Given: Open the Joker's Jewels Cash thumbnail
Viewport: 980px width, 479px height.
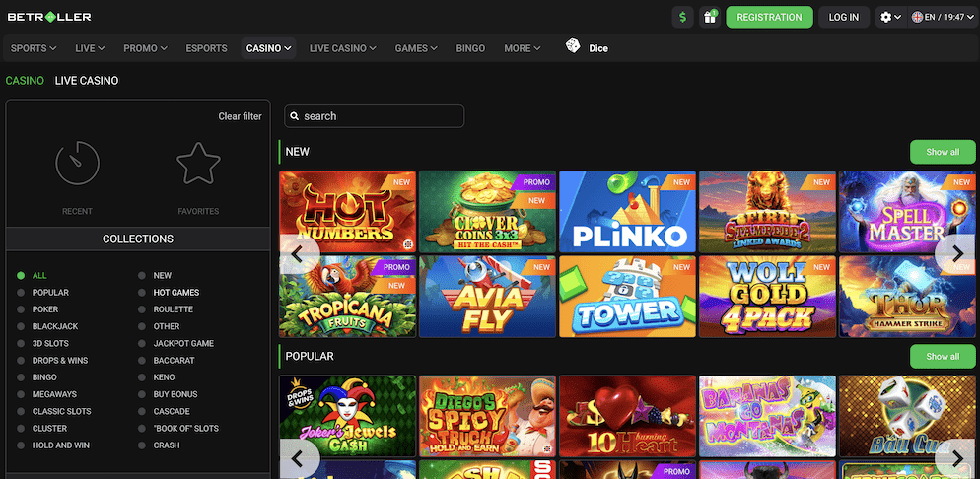Looking at the screenshot, I should [x=347, y=416].
